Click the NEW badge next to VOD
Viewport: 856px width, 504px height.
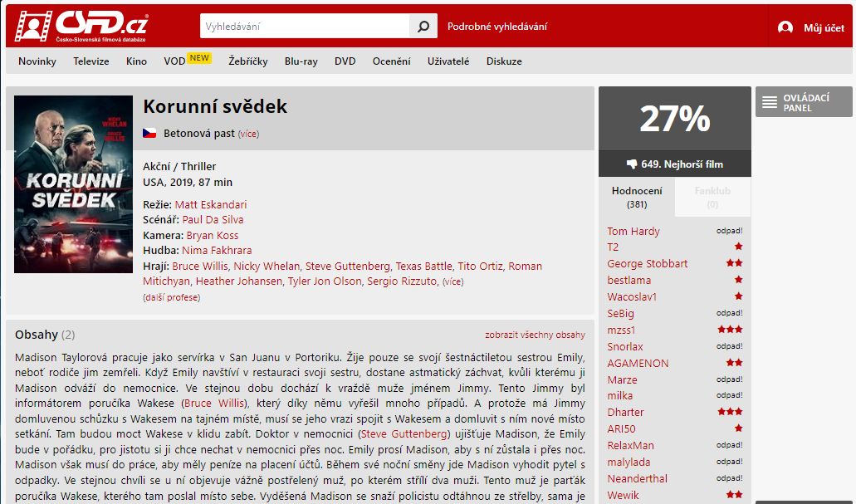point(199,58)
